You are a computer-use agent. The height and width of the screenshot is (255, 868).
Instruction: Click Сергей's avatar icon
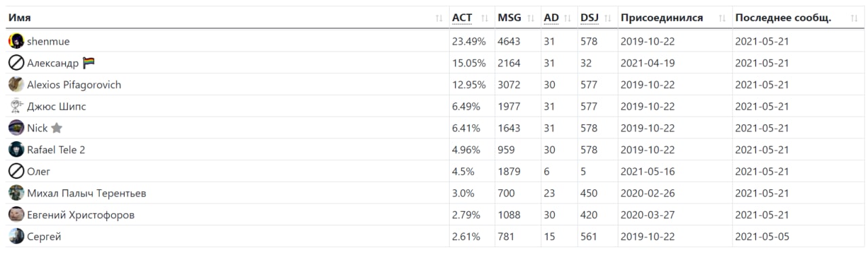click(16, 237)
